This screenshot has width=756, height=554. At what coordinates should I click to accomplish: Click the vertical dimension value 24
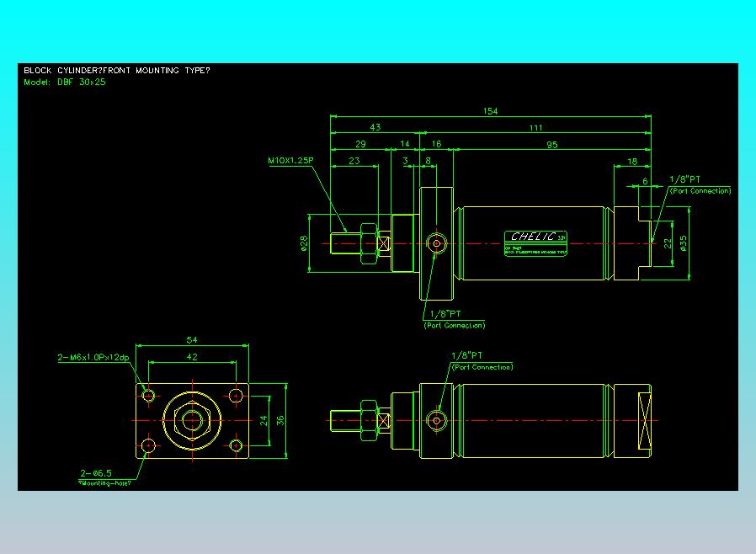click(x=264, y=420)
